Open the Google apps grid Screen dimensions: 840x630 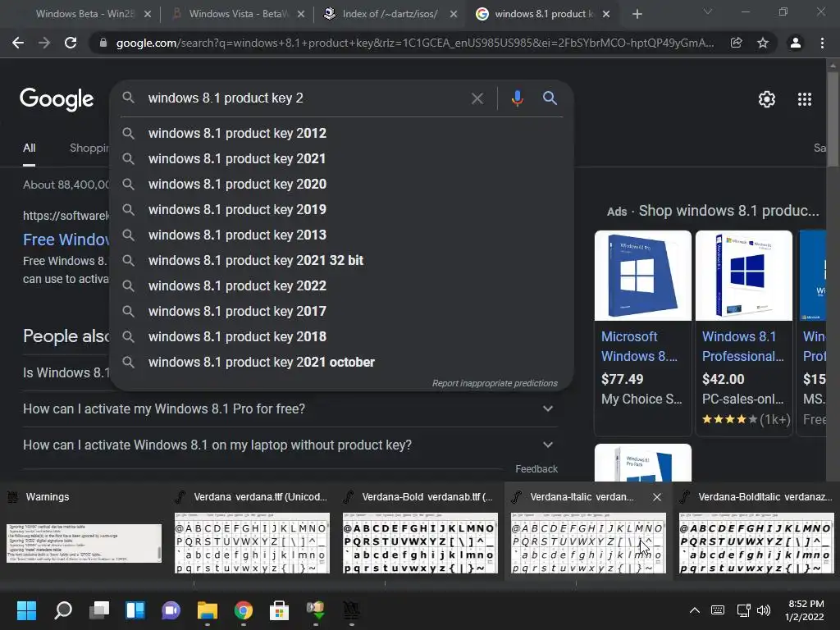[805, 99]
